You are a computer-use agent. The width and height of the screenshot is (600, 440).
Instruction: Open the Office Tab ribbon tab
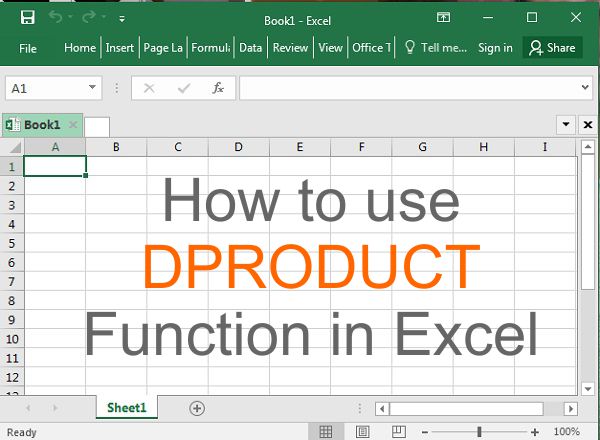click(x=372, y=48)
